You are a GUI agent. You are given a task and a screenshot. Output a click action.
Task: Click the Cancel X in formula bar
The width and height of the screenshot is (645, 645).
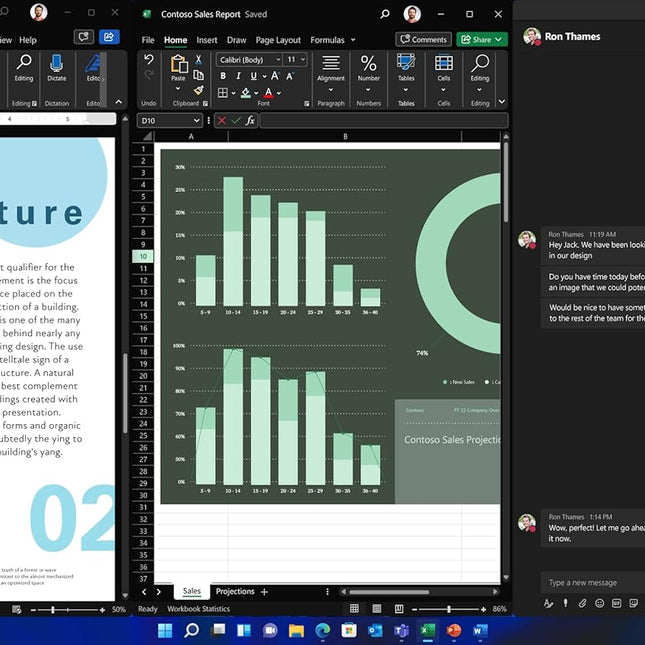click(x=222, y=121)
